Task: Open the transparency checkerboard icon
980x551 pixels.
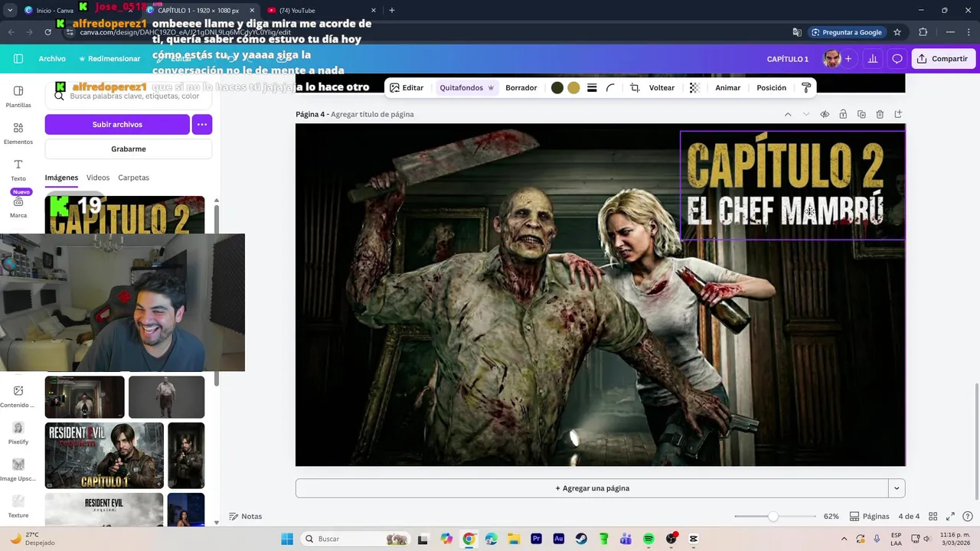Action: 694,88
